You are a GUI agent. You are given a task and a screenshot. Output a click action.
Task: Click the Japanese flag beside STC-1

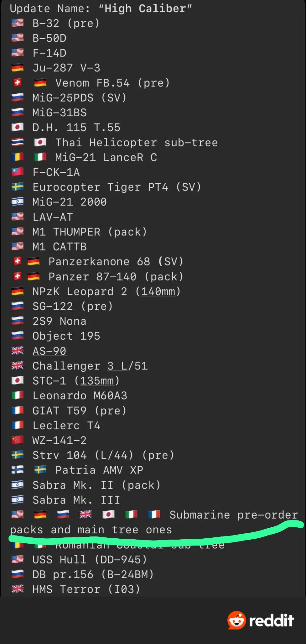tap(18, 380)
